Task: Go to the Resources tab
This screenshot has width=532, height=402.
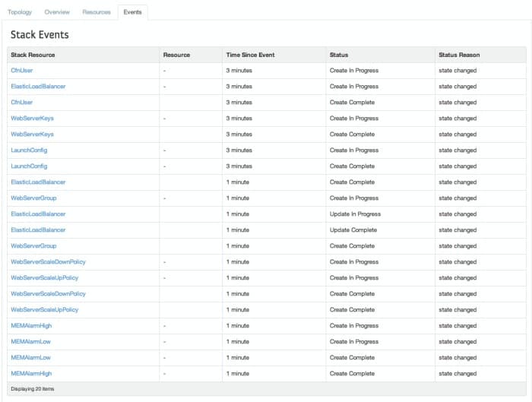Action: (x=97, y=12)
